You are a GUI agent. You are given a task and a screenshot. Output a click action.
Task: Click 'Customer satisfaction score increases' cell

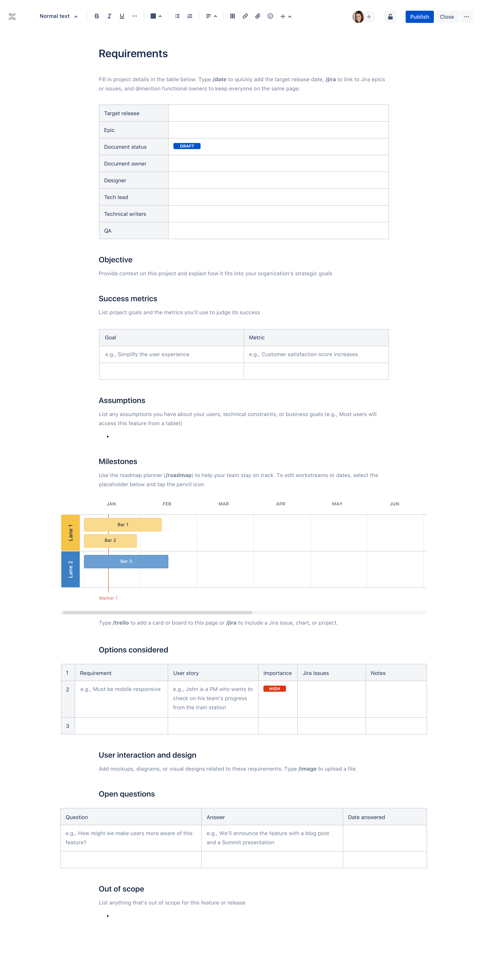(316, 355)
